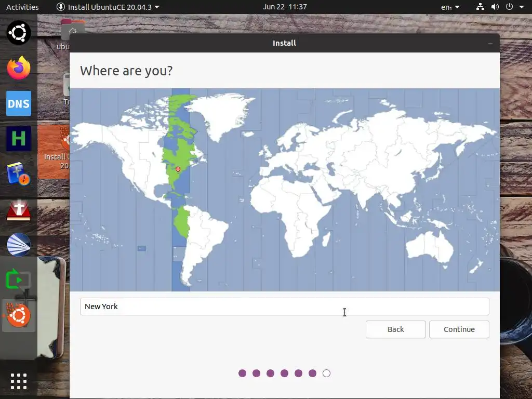Screen dimensions: 532x399
Task: Open the network status icon in top bar
Action: coord(480,7)
